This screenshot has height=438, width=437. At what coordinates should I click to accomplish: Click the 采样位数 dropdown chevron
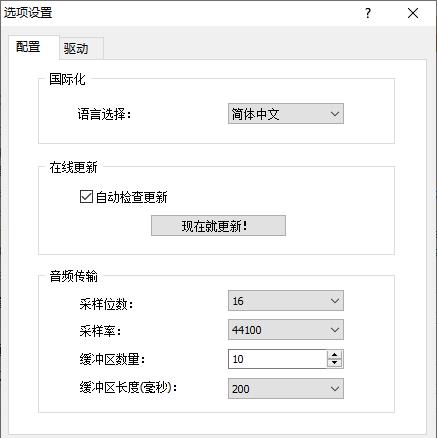pos(335,301)
